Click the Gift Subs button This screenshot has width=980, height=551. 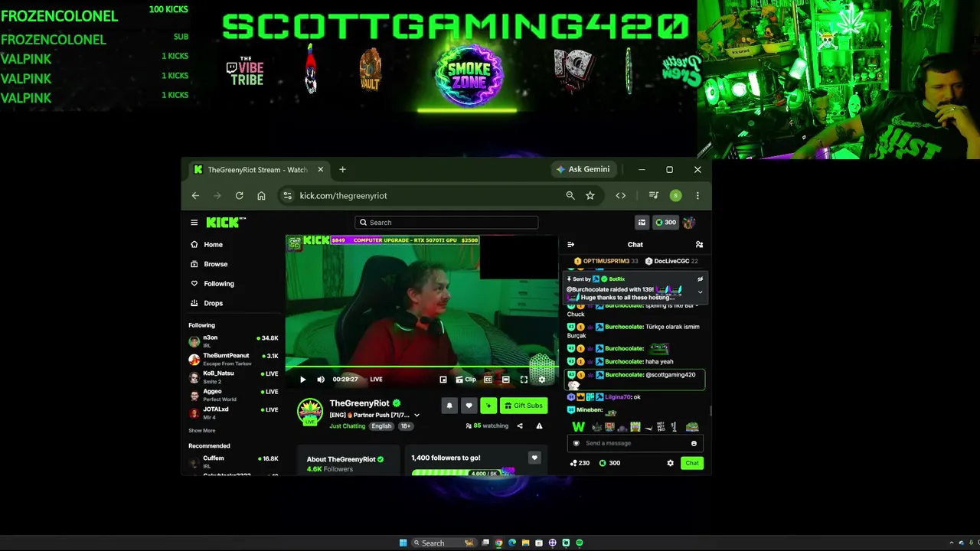[524, 406]
